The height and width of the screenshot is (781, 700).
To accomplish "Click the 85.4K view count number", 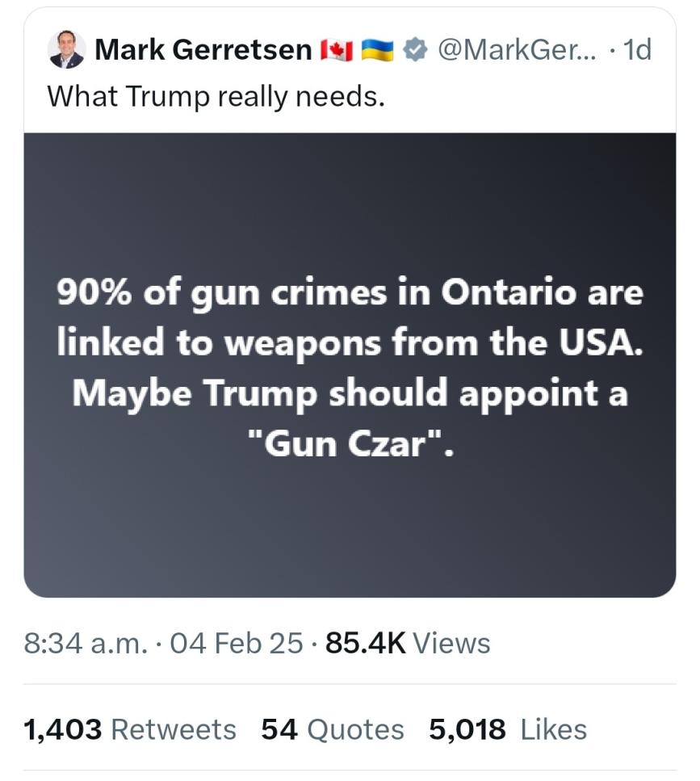I will [365, 644].
